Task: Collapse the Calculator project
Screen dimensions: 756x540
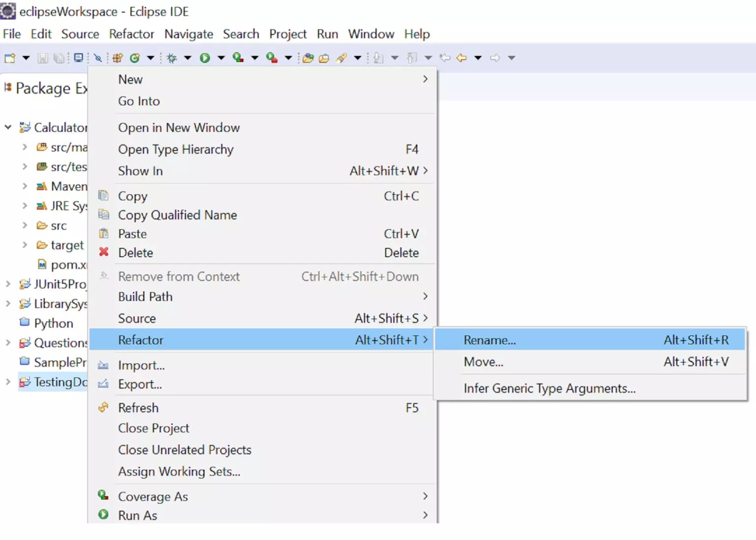Action: point(7,127)
